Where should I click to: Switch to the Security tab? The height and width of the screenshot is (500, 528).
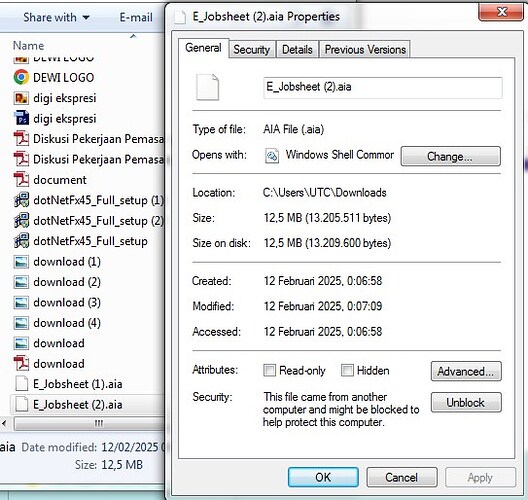point(252,49)
